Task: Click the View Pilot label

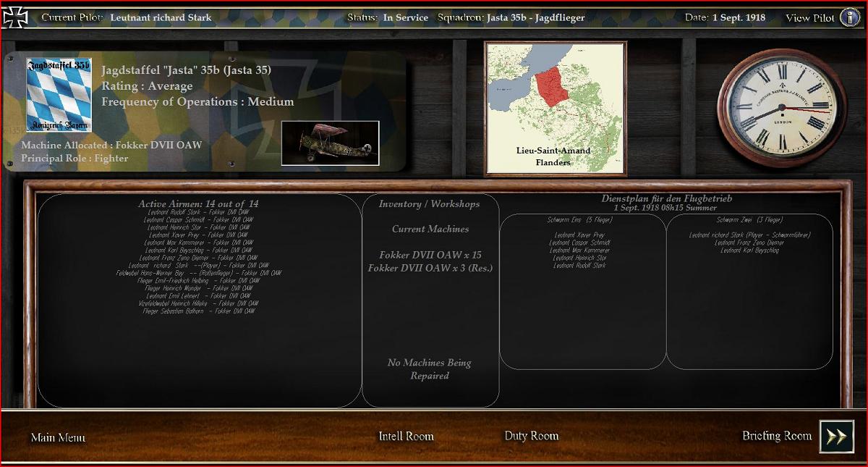Action: 810,18
